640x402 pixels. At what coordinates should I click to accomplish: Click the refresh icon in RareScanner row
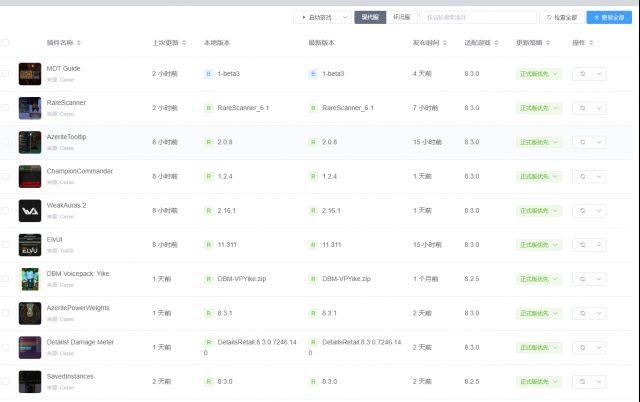[582, 108]
